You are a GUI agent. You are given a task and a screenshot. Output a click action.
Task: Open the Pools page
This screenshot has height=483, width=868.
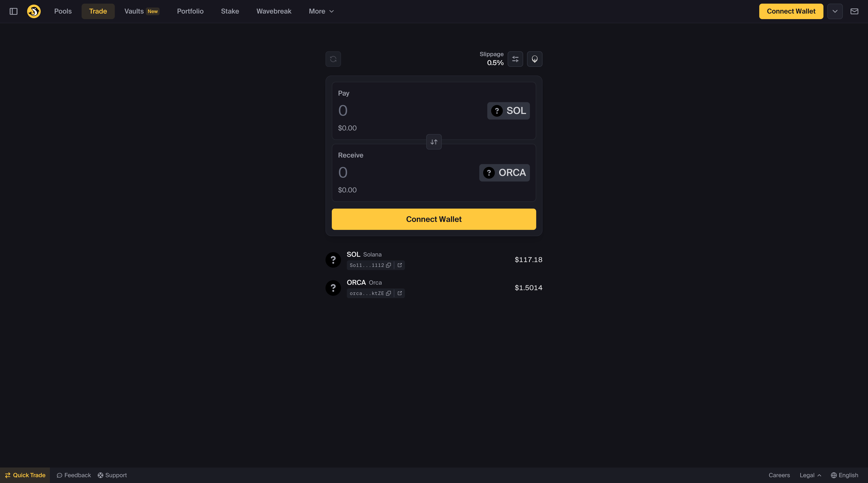63,11
